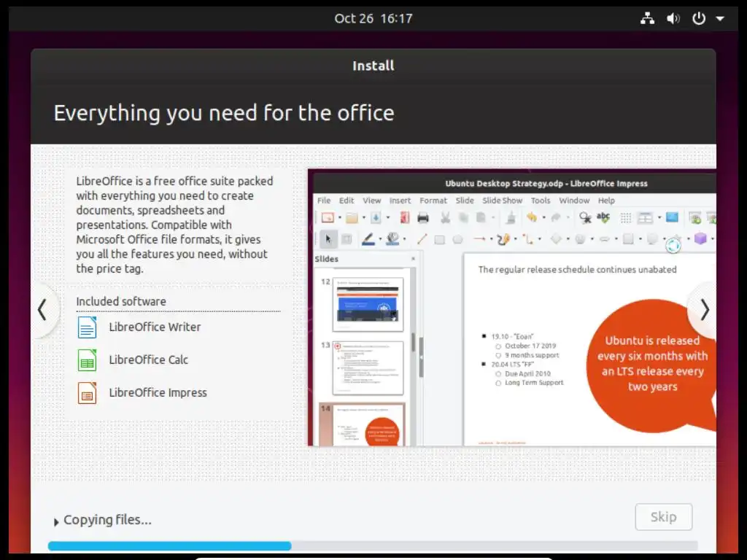Click the power icon in top bar

698,18
